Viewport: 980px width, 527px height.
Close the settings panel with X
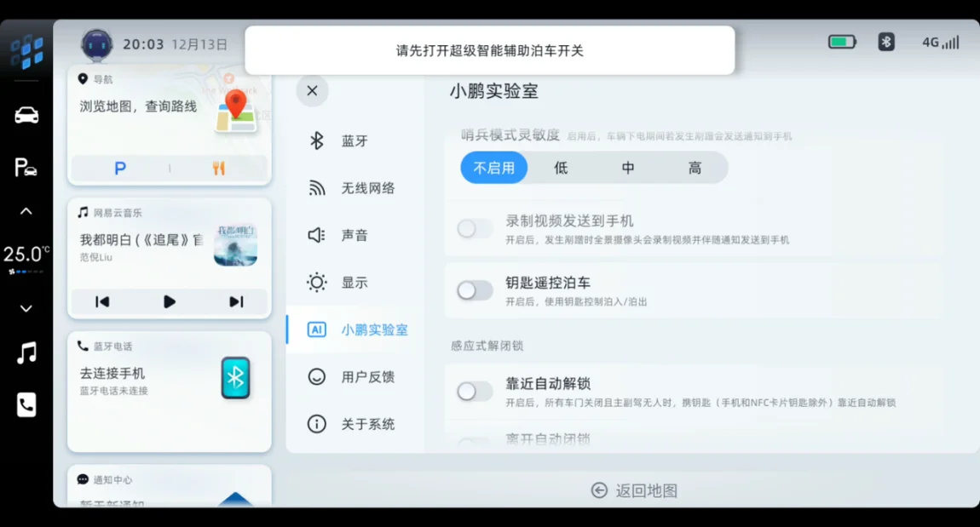[x=313, y=90]
